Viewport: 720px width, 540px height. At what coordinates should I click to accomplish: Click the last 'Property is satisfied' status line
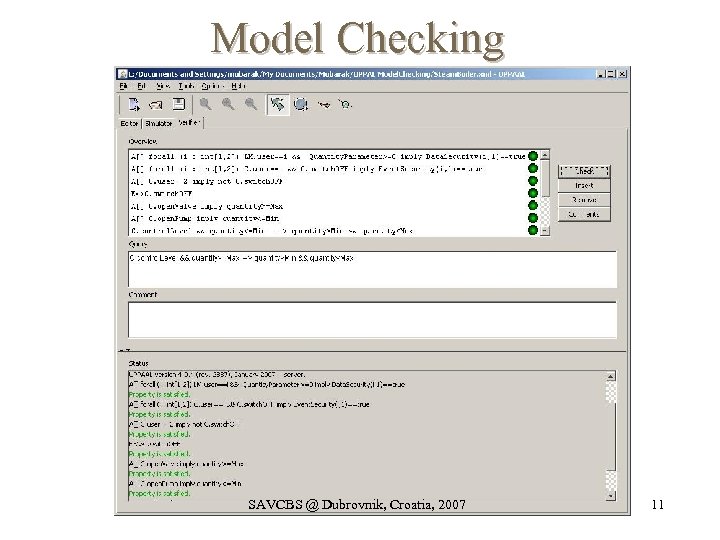pos(159,494)
